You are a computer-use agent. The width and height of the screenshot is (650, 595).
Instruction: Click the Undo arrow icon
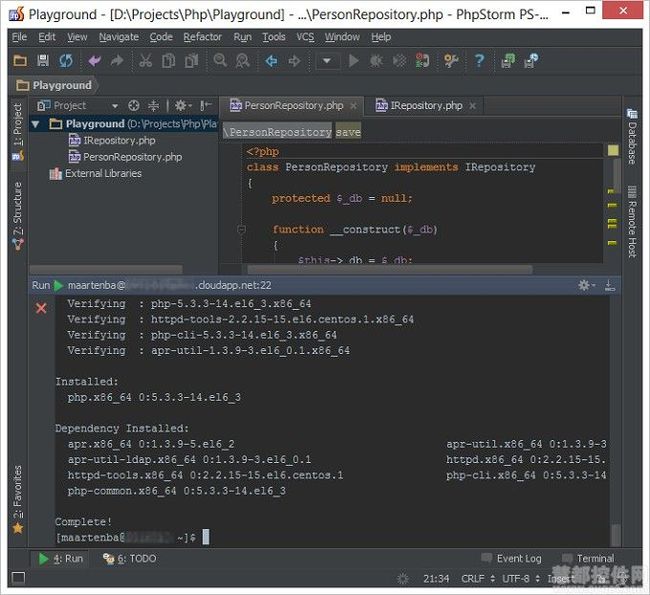tap(95, 61)
